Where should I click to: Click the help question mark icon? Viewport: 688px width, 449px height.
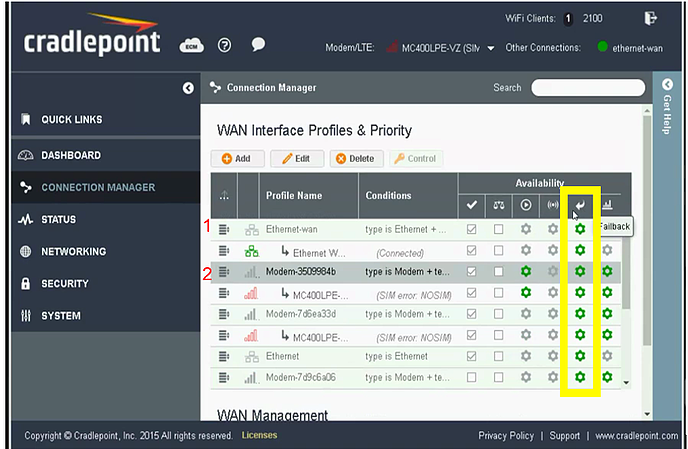click(224, 45)
